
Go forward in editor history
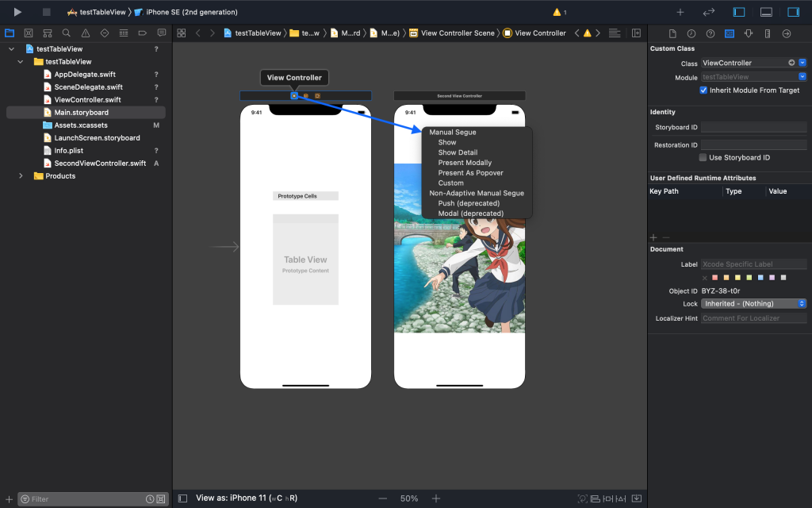213,33
